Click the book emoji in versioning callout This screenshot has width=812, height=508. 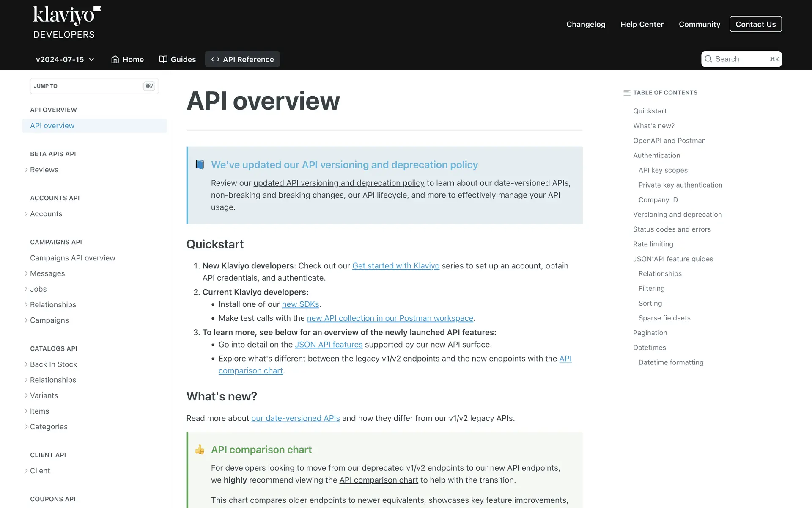click(200, 164)
